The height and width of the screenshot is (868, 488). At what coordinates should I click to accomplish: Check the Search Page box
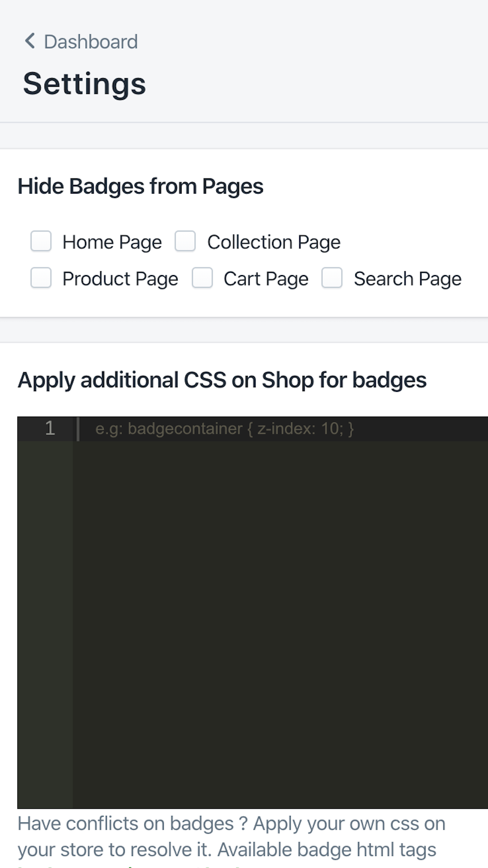(x=332, y=278)
